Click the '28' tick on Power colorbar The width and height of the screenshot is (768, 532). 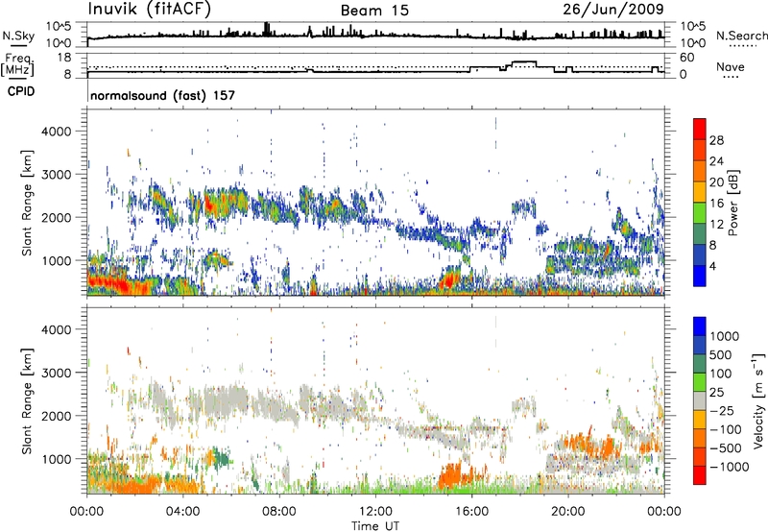tap(716, 140)
